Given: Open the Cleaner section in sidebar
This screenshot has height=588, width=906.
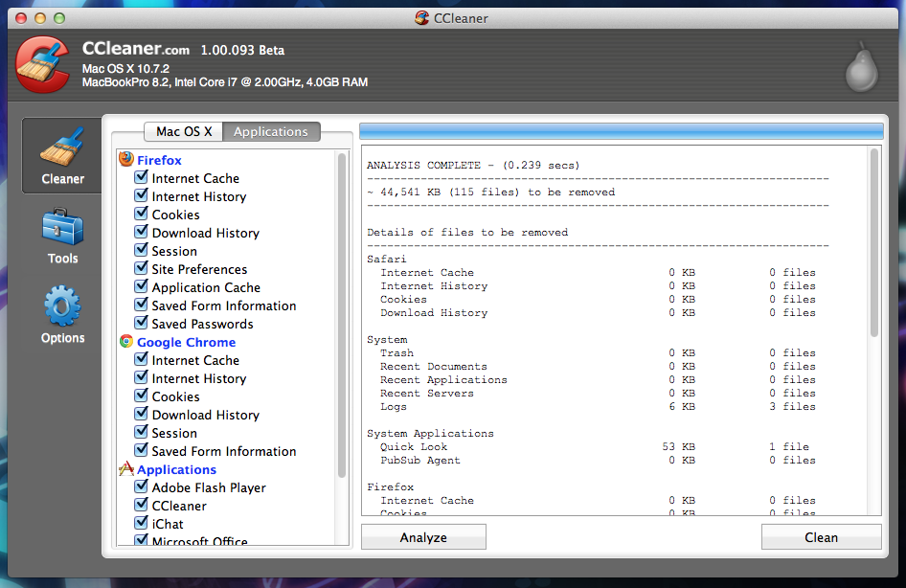Looking at the screenshot, I should tap(62, 156).
